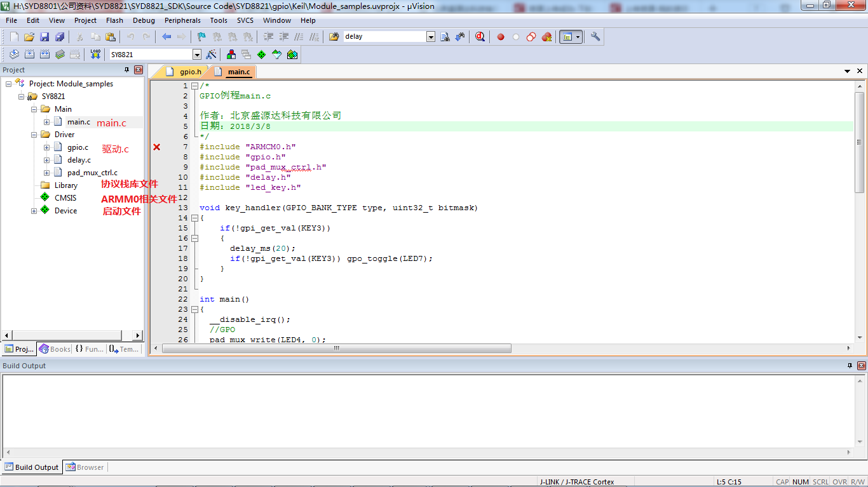Paste from clipboard toolbar icon
868x487 pixels.
[111, 37]
